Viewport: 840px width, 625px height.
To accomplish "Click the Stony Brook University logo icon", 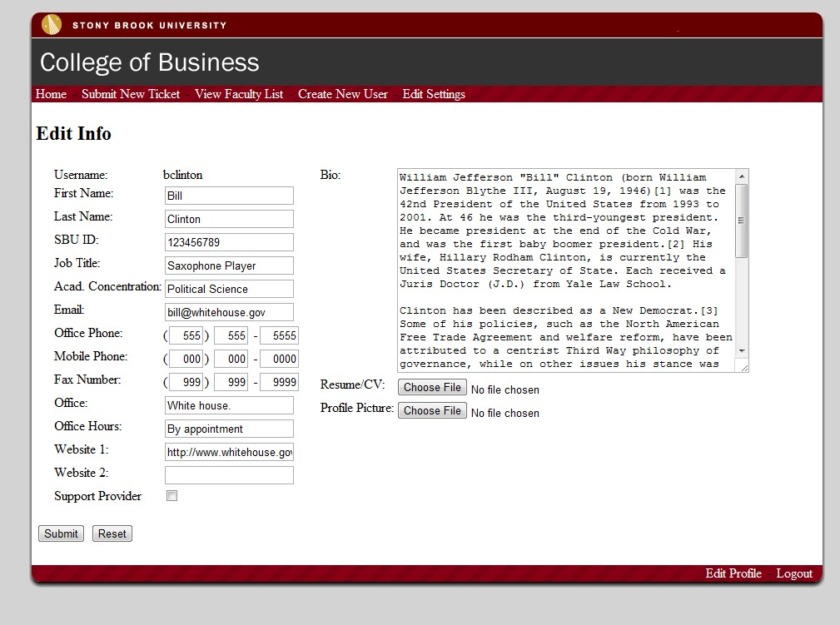I will click(52, 25).
